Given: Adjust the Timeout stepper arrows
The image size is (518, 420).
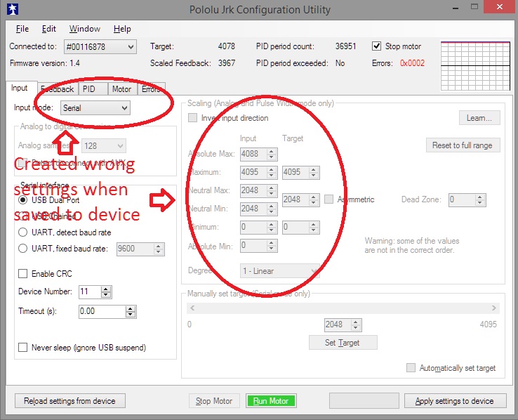Looking at the screenshot, I should [131, 311].
